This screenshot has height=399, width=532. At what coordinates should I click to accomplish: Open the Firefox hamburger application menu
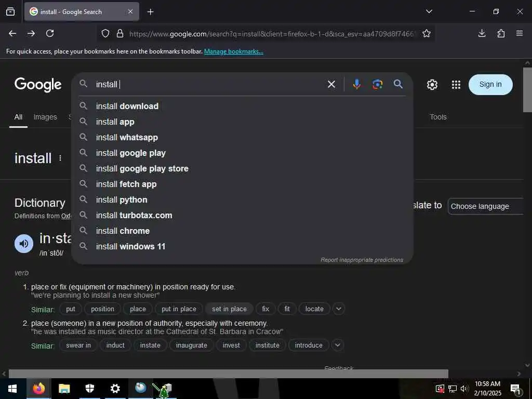[x=520, y=33]
